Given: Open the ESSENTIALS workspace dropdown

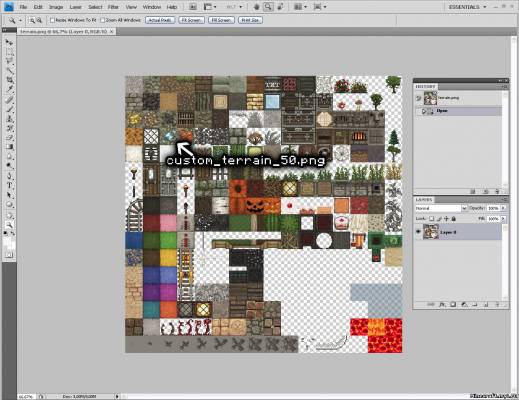Looking at the screenshot, I should tap(467, 7).
